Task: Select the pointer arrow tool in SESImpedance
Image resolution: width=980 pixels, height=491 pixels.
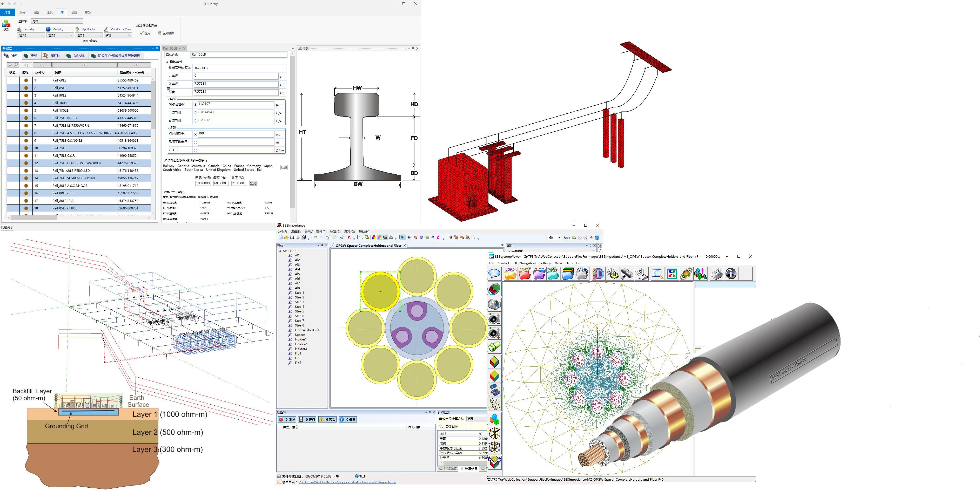Action: click(402, 238)
